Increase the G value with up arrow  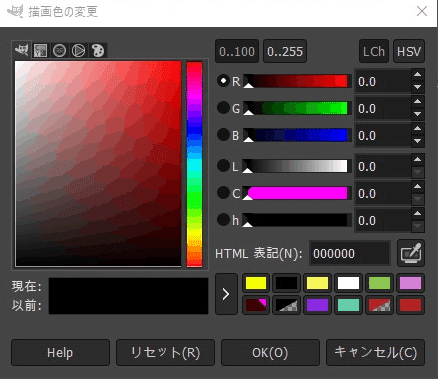[x=417, y=102]
